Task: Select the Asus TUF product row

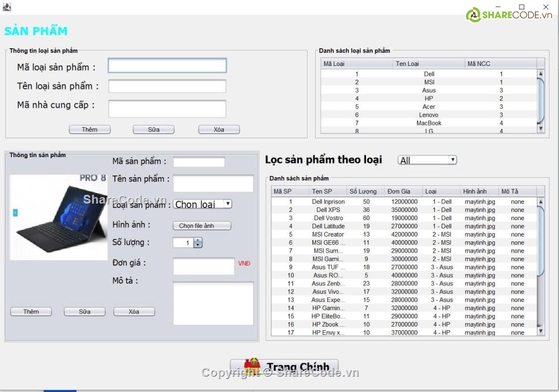Action: (x=404, y=267)
